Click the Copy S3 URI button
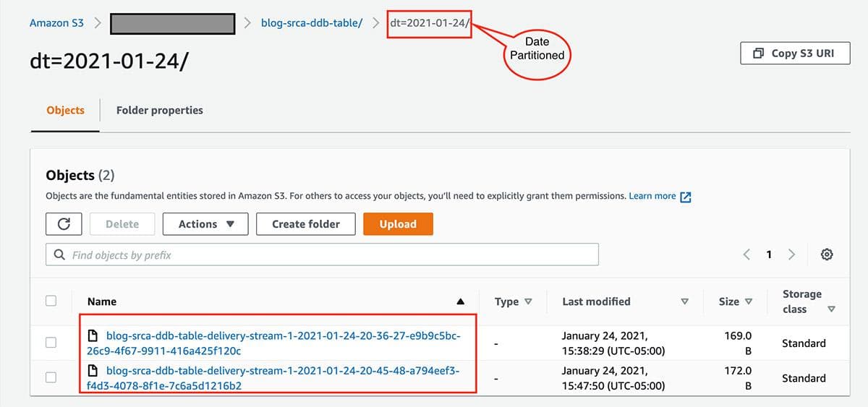 coord(795,53)
